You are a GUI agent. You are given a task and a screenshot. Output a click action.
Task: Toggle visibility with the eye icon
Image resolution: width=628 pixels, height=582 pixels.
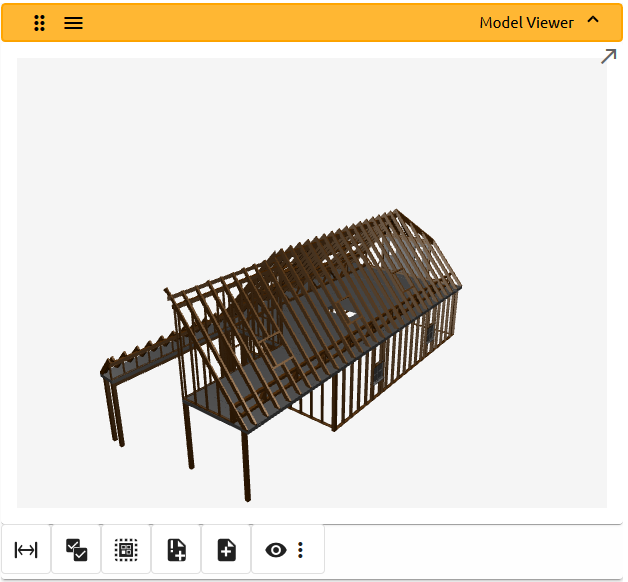276,550
